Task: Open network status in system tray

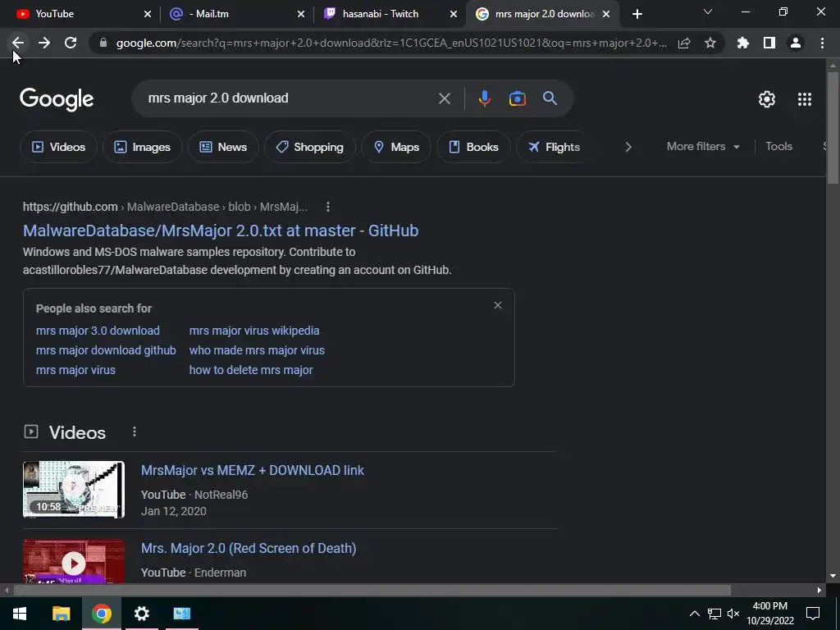Action: pyautogui.click(x=714, y=614)
